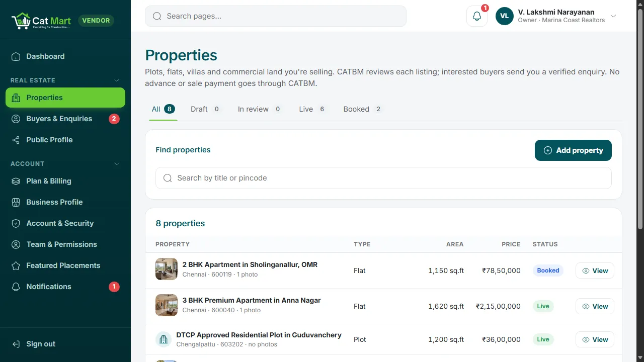Image resolution: width=644 pixels, height=362 pixels.
Task: Go to Team & Permissions
Action: click(65, 244)
